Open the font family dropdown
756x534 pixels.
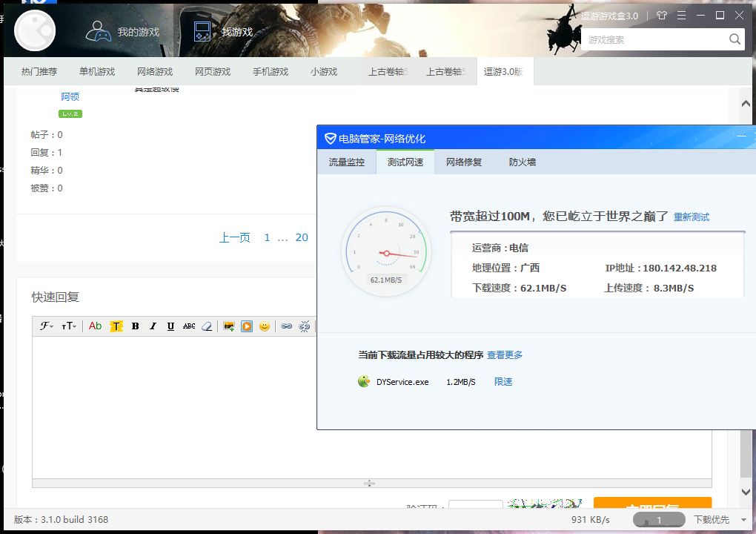(x=46, y=326)
